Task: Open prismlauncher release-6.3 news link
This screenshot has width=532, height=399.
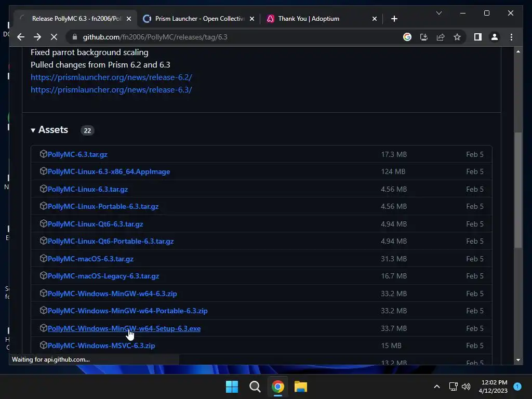Action: (111, 89)
